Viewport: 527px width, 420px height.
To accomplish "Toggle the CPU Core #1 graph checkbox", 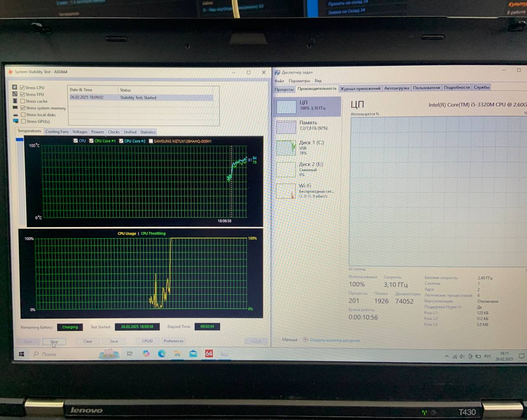I will click(91, 141).
